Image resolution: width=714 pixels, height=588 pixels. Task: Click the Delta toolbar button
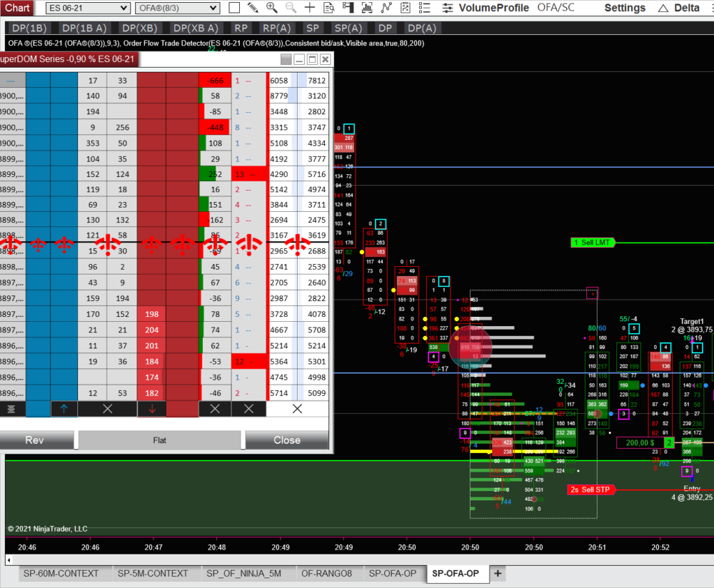[x=686, y=8]
